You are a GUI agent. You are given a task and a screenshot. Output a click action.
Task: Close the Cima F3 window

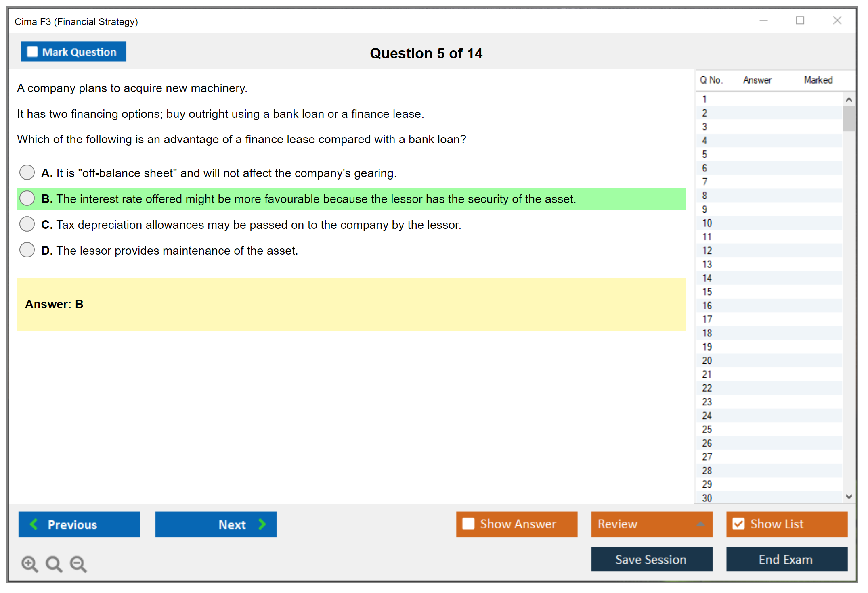837,21
